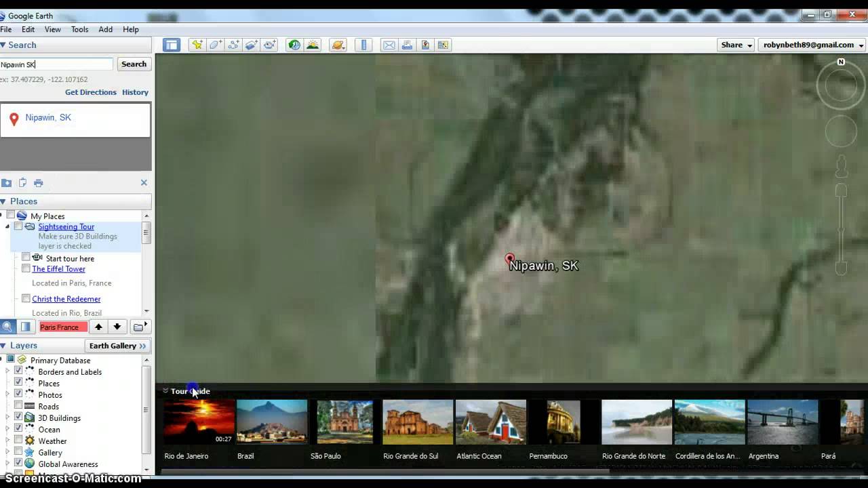Add a placemark with the yellow pin tool
This screenshot has width=868, height=488.
coord(197,45)
